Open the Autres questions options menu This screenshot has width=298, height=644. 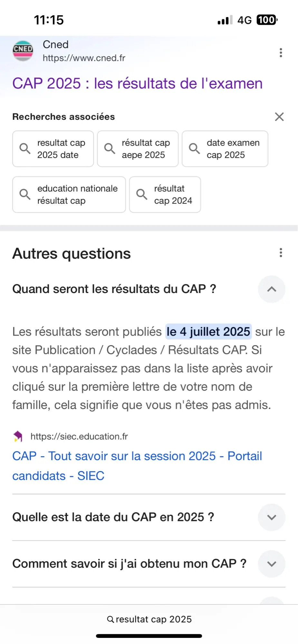pyautogui.click(x=281, y=253)
